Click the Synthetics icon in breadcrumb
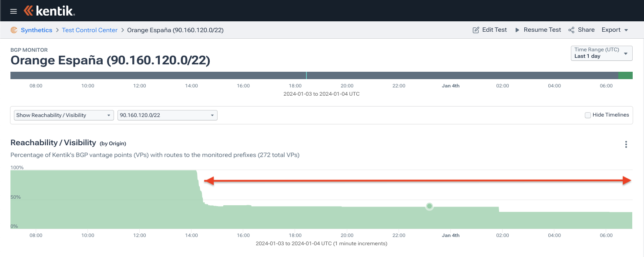This screenshot has width=644, height=257. point(14,30)
